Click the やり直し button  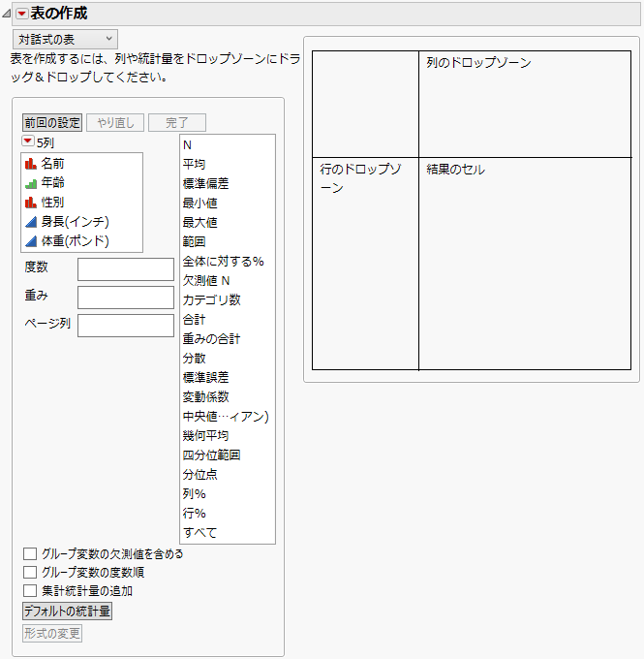(x=115, y=123)
